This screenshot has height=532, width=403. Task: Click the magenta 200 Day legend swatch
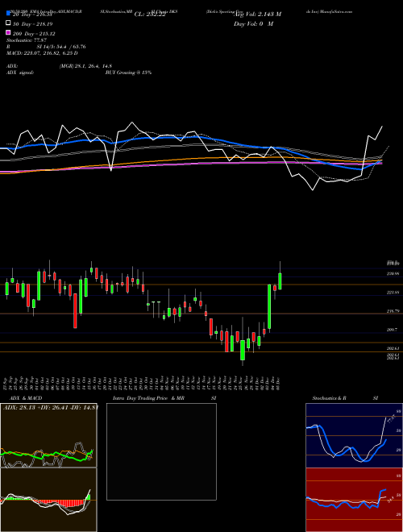click(8, 32)
